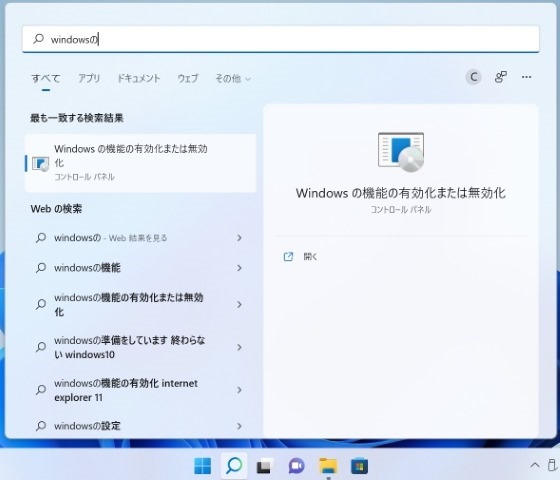This screenshot has height=480, width=560.
Task: Click search icon beside "windowsの準備をしています" suggestion
Action: point(41,347)
